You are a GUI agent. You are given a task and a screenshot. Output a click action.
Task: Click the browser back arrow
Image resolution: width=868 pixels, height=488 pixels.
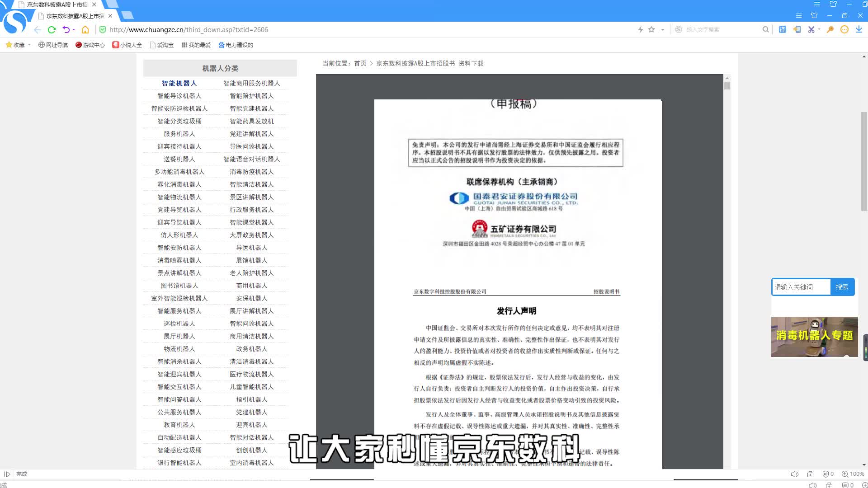tap(38, 30)
